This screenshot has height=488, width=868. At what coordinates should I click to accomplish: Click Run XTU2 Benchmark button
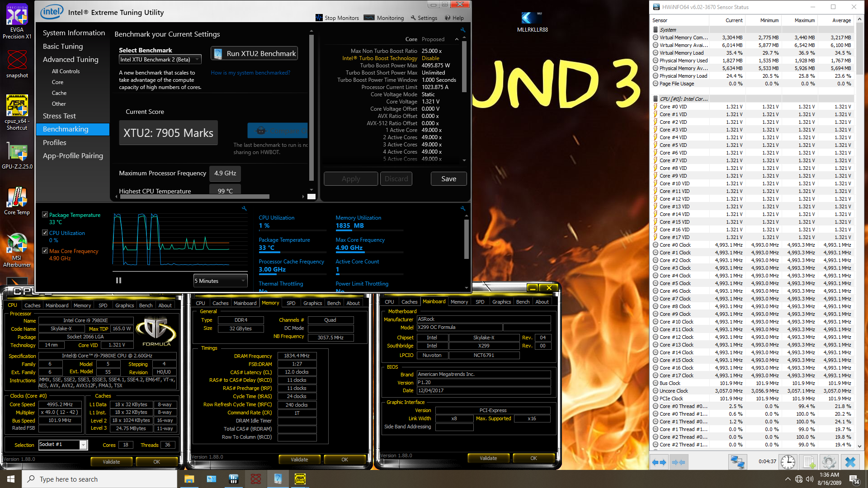pyautogui.click(x=255, y=53)
